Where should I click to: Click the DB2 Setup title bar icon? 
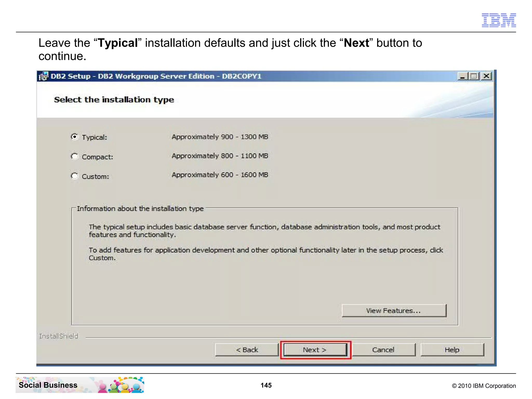(x=43, y=76)
